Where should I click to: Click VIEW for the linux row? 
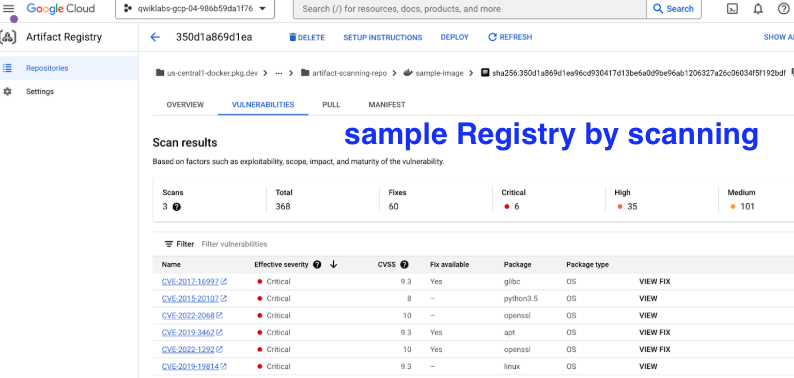pyautogui.click(x=648, y=366)
